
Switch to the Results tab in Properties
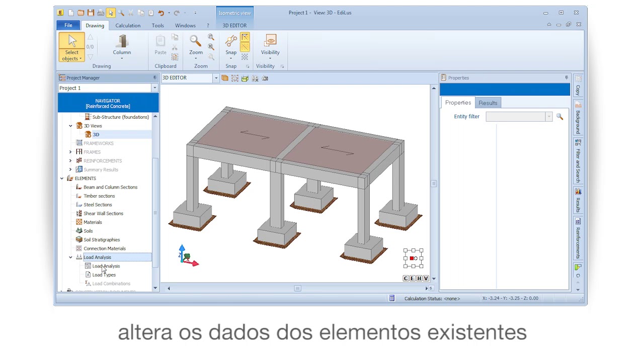click(488, 103)
